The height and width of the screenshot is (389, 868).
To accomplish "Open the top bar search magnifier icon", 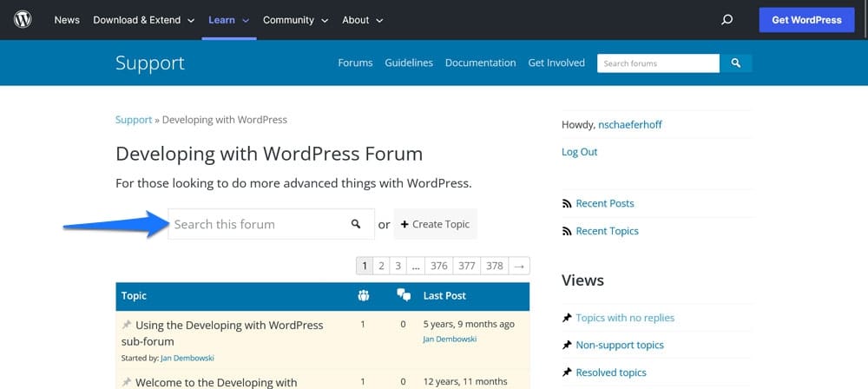I will [x=727, y=20].
